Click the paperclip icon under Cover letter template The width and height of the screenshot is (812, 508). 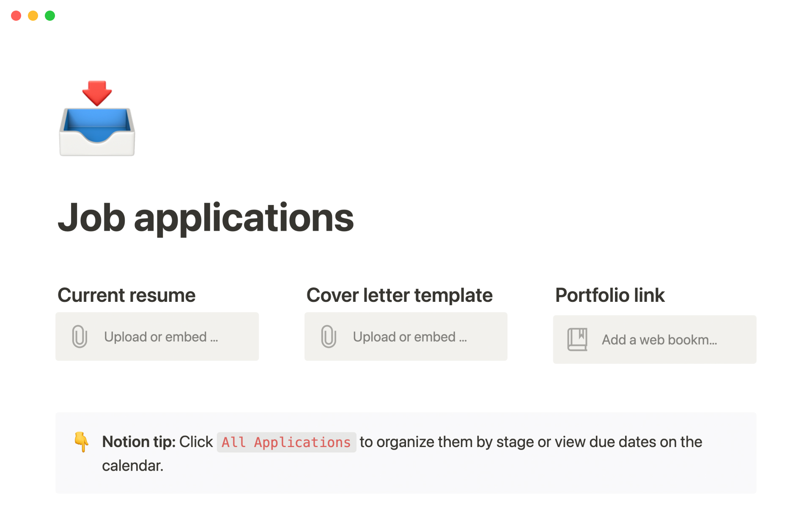click(329, 337)
